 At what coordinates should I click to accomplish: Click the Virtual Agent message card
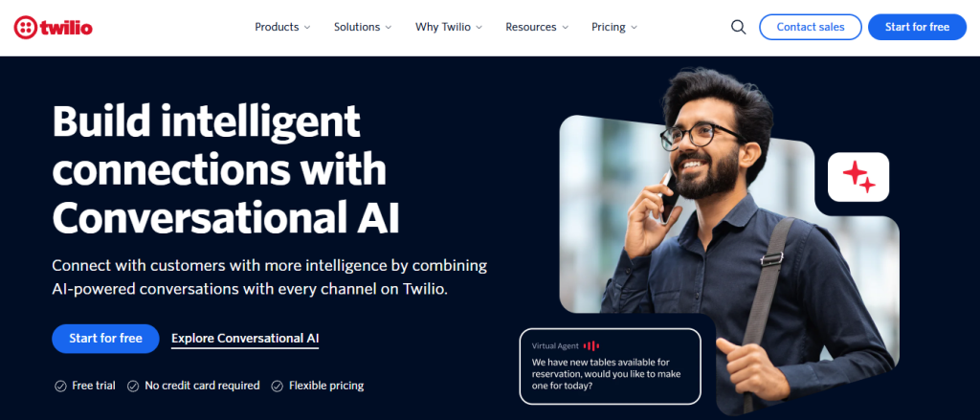(x=610, y=366)
